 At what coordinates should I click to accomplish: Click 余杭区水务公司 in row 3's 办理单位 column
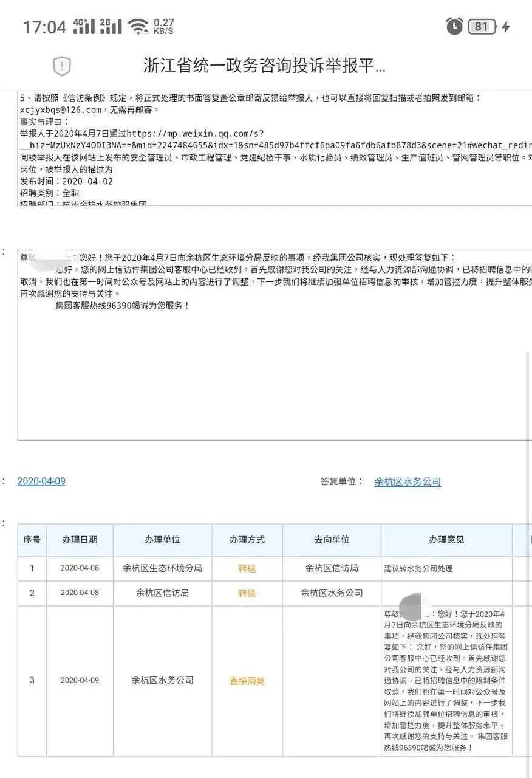[162, 681]
